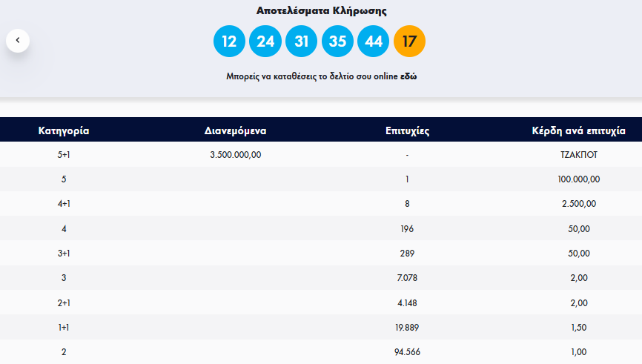Click the 4+1 category row label
The height and width of the screenshot is (364, 642).
64,204
